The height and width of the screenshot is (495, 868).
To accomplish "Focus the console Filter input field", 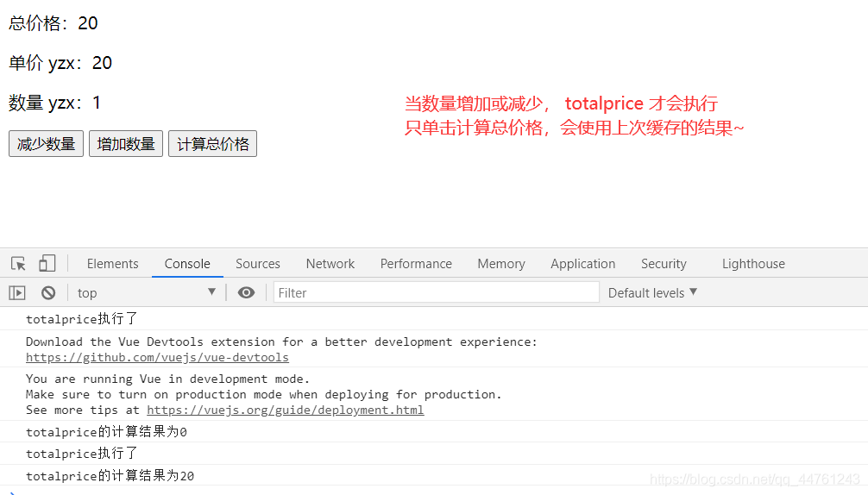I will (437, 292).
